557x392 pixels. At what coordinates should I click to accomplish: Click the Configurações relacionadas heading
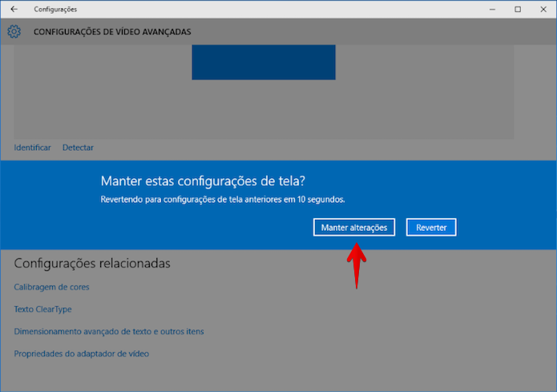[92, 264]
